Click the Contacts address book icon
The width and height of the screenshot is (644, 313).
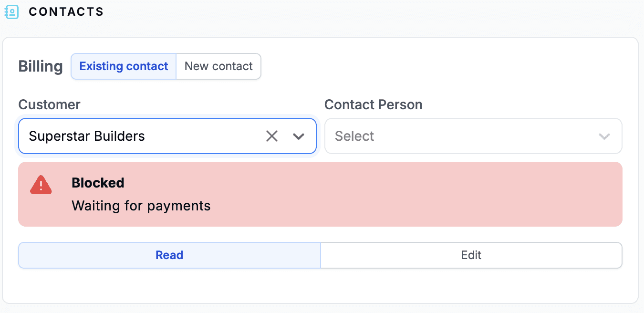point(11,12)
